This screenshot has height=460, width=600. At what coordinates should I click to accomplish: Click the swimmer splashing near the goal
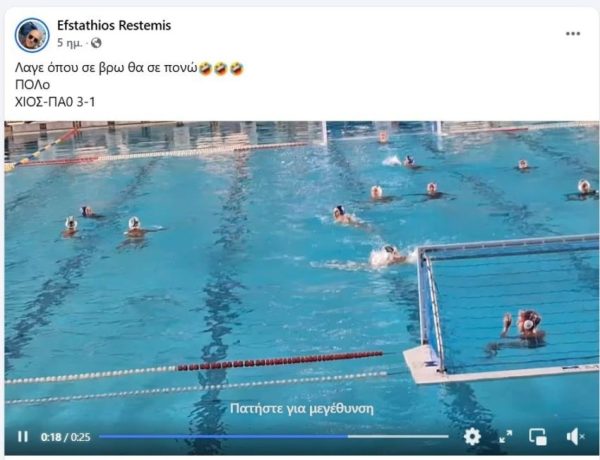[390, 256]
